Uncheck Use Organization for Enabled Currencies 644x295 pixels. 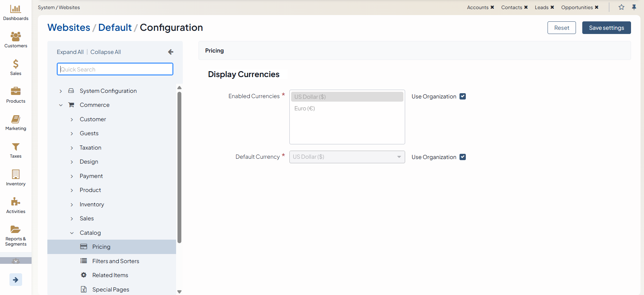click(463, 96)
